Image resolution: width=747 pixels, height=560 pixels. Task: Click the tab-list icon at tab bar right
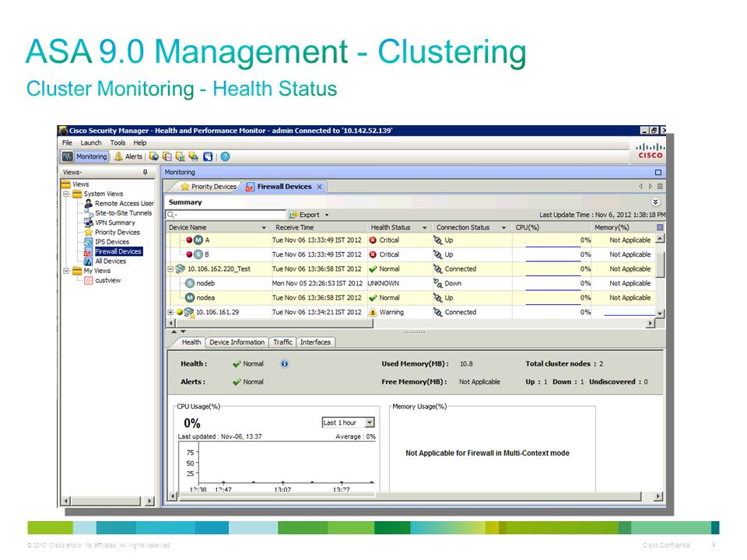tap(660, 186)
